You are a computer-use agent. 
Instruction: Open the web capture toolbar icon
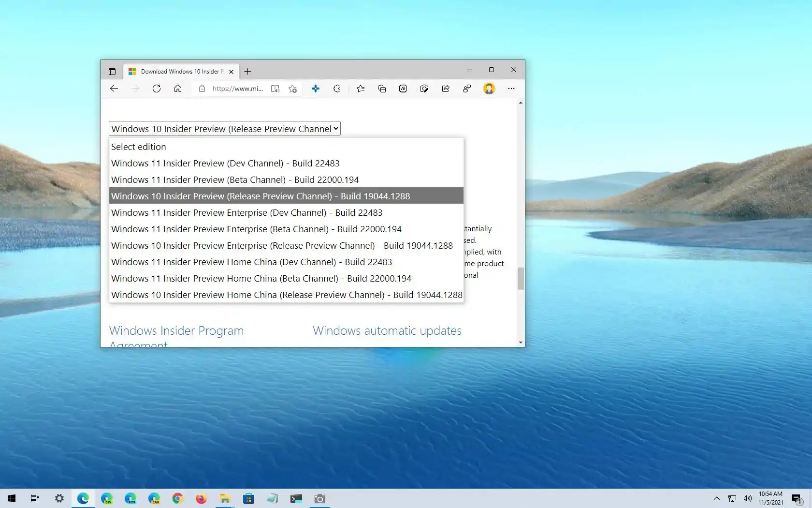[x=424, y=89]
